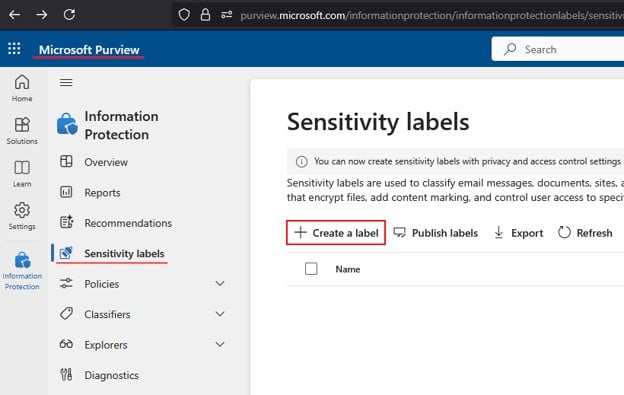Click the Microsoft Purview title link

coord(89,50)
